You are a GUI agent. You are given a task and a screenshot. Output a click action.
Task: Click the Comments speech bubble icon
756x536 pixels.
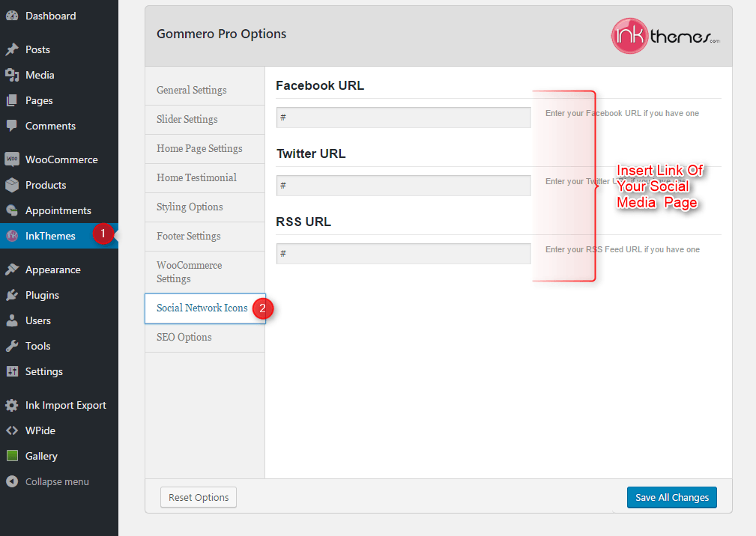click(12, 127)
